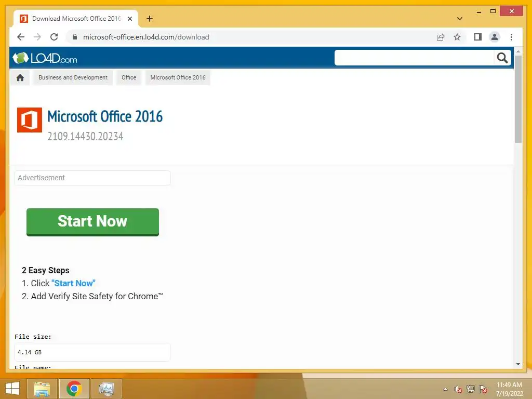Image resolution: width=532 pixels, height=399 pixels.
Task: Open a new browser tab
Action: [x=149, y=19]
